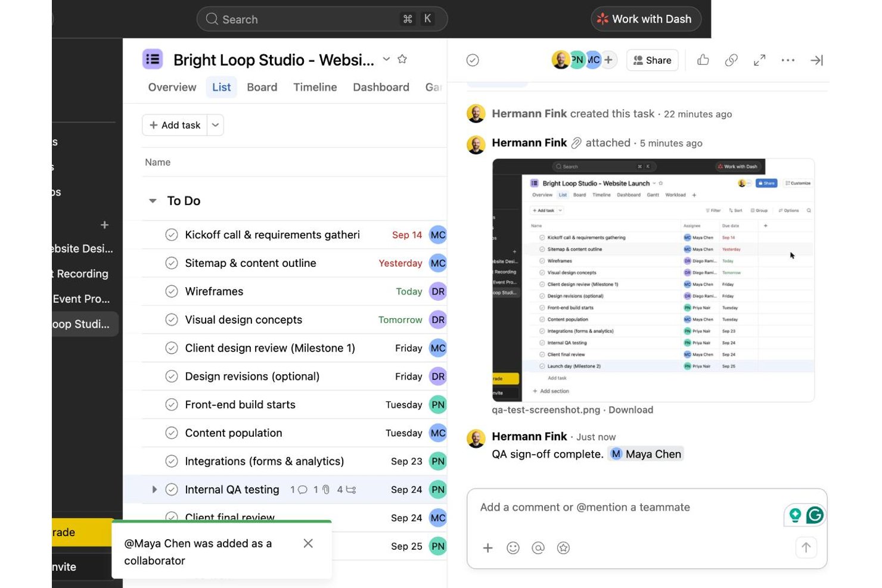Switch to the Overview tab
882x588 pixels.
[x=172, y=87]
